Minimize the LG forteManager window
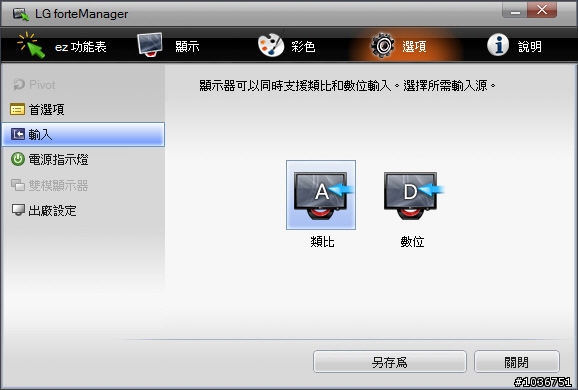This screenshot has height=390, width=578. [x=515, y=11]
